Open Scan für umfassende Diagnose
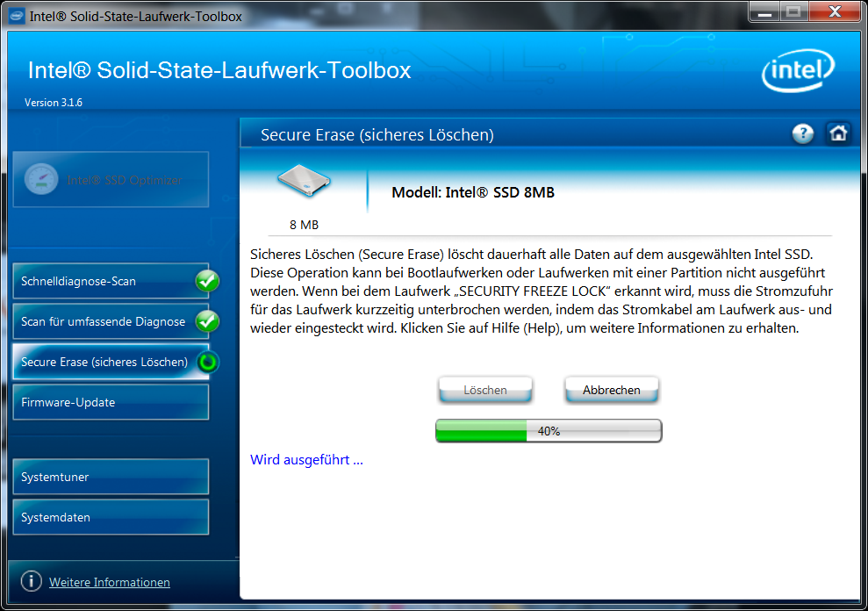The width and height of the screenshot is (868, 611). [111, 321]
